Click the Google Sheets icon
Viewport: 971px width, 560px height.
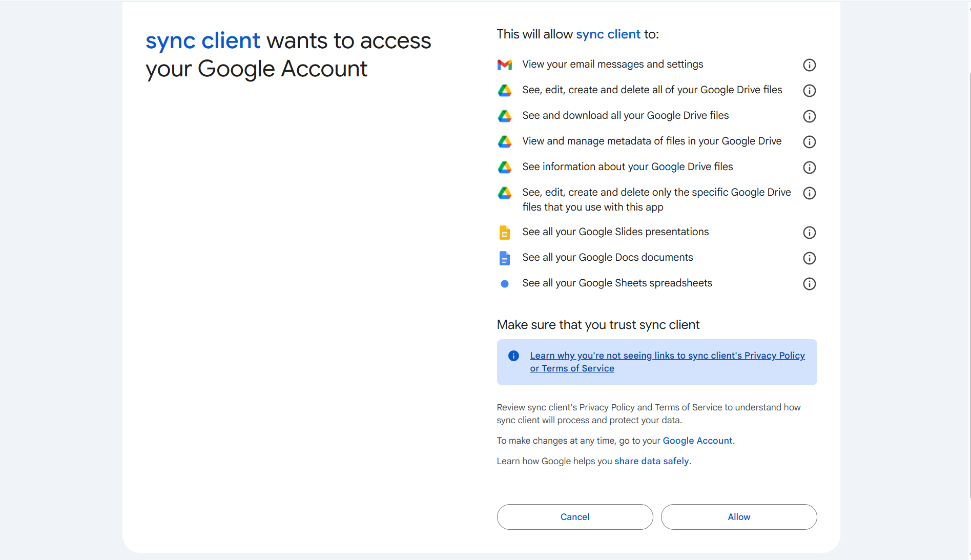pos(505,283)
